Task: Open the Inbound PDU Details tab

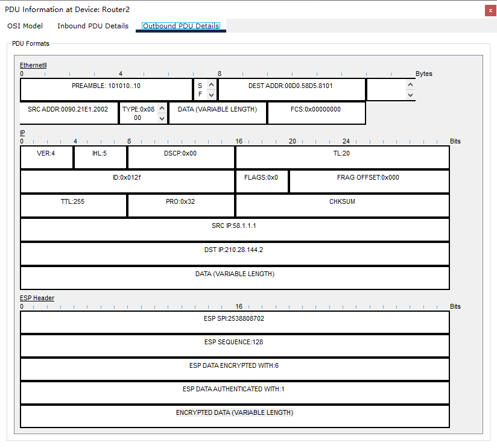Action: [93, 26]
